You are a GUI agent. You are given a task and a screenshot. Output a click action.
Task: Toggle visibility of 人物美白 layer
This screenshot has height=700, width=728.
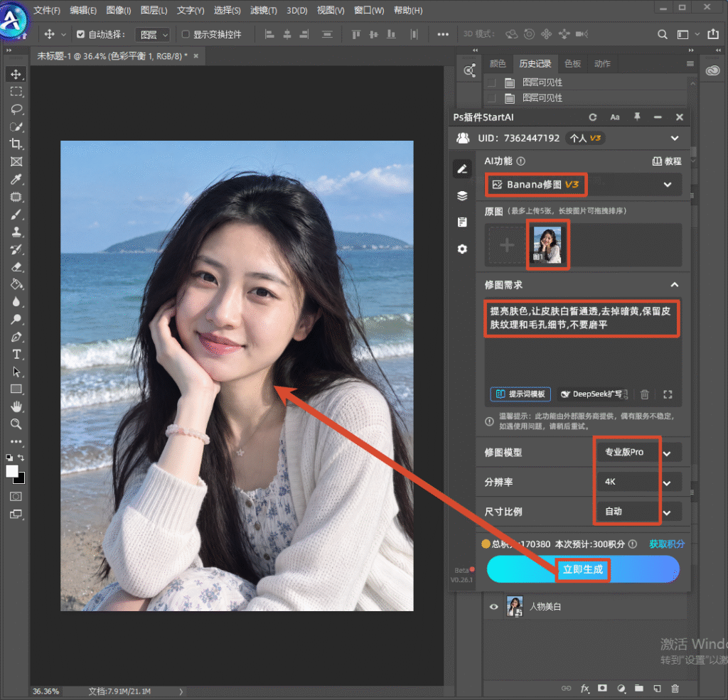(x=493, y=607)
